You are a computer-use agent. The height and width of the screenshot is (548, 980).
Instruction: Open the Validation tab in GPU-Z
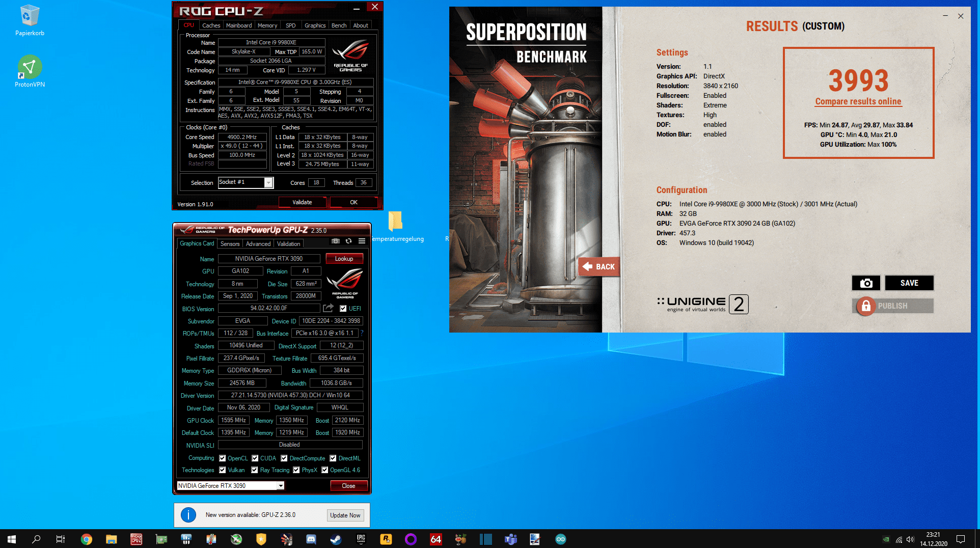click(289, 244)
